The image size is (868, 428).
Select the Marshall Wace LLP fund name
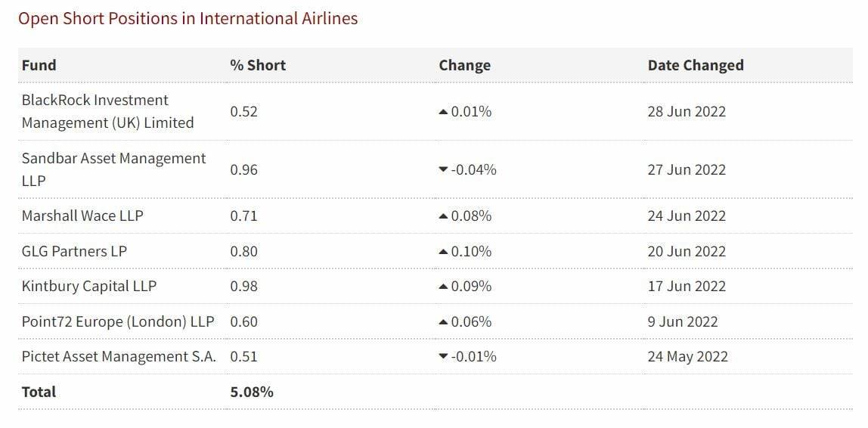(x=82, y=216)
